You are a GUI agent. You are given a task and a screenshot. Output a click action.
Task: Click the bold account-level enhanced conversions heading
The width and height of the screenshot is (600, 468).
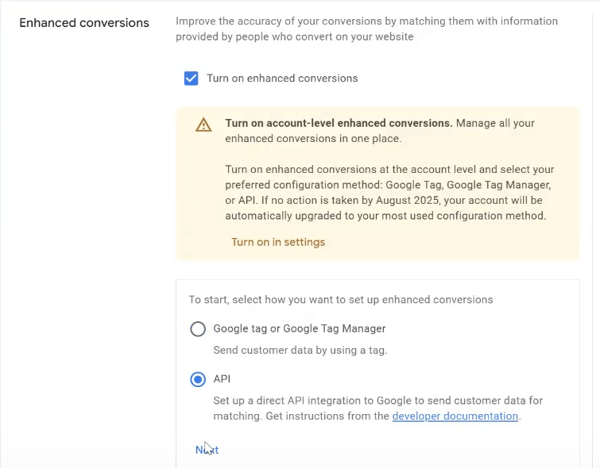pos(338,124)
